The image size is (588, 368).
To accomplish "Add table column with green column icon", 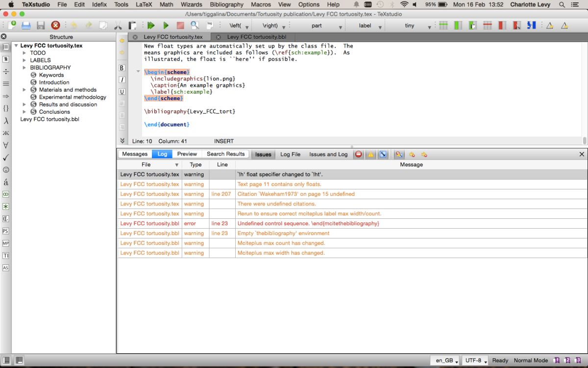I will 458,25.
